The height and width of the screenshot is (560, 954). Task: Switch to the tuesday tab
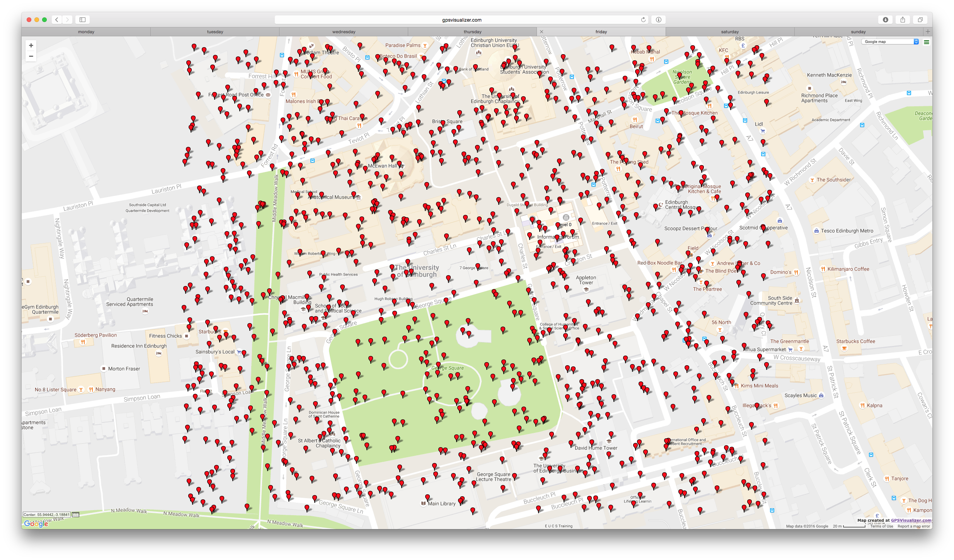pos(215,32)
